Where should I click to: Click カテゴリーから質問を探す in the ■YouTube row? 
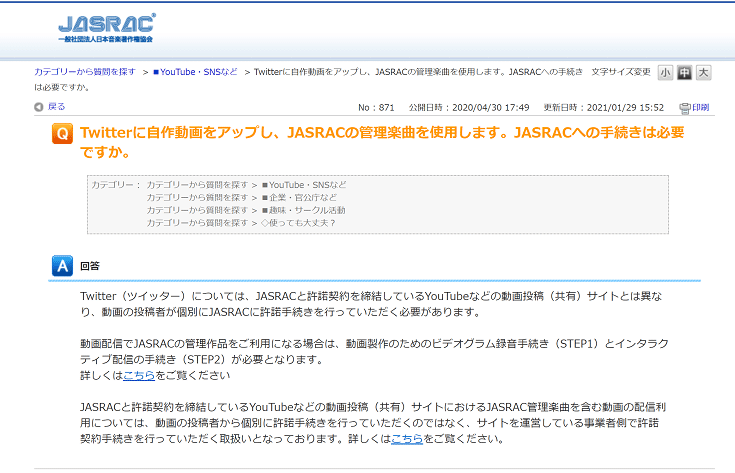[x=197, y=185]
